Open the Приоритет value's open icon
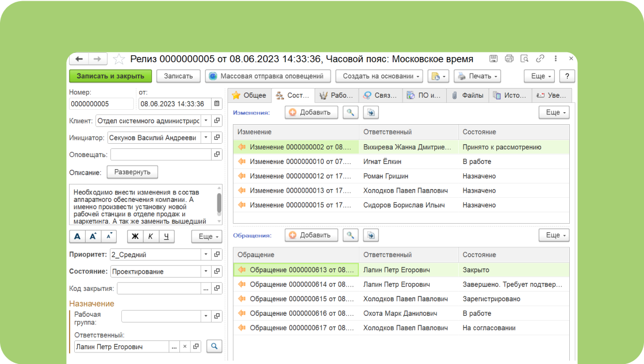644x364 pixels. click(x=217, y=254)
